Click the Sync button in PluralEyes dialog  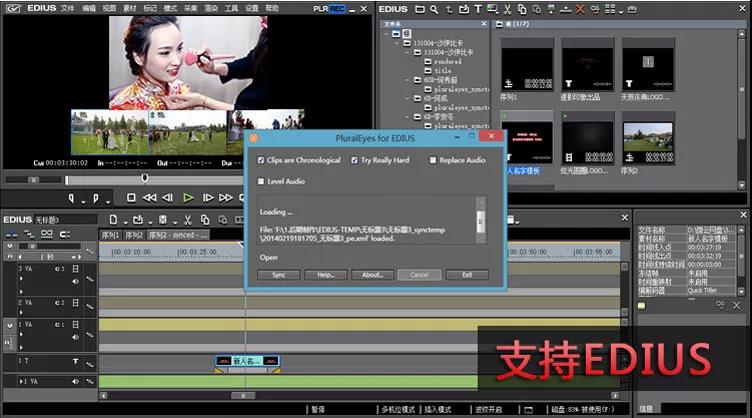pos(279,275)
